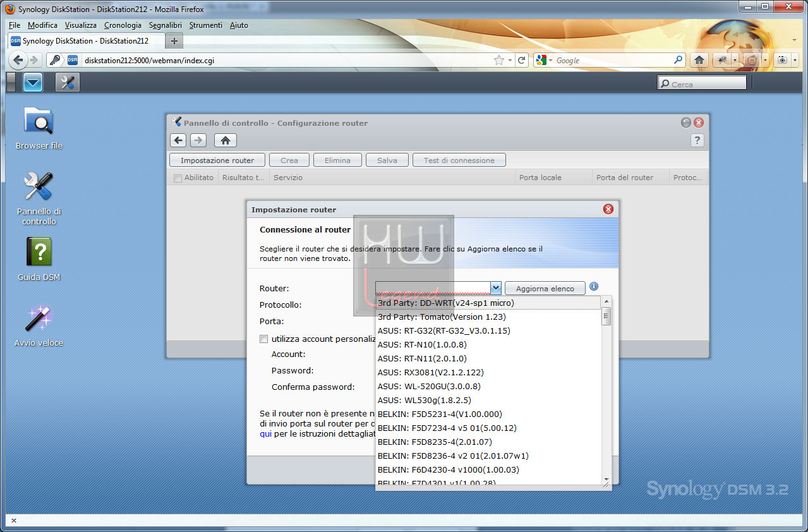Click the Aggiorna elenco button

(x=545, y=288)
